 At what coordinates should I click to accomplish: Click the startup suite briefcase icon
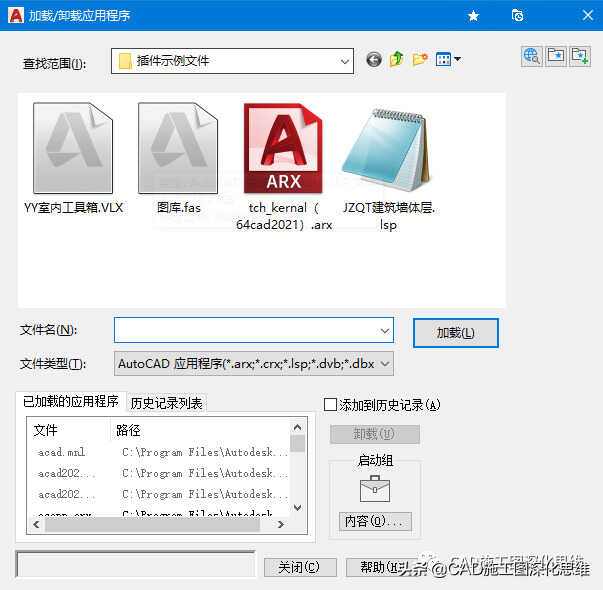(375, 489)
